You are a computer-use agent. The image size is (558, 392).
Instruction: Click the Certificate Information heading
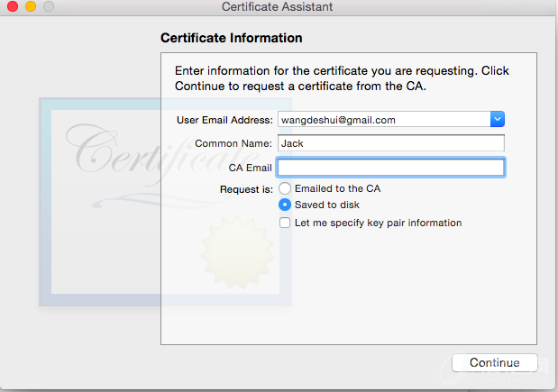coord(231,39)
